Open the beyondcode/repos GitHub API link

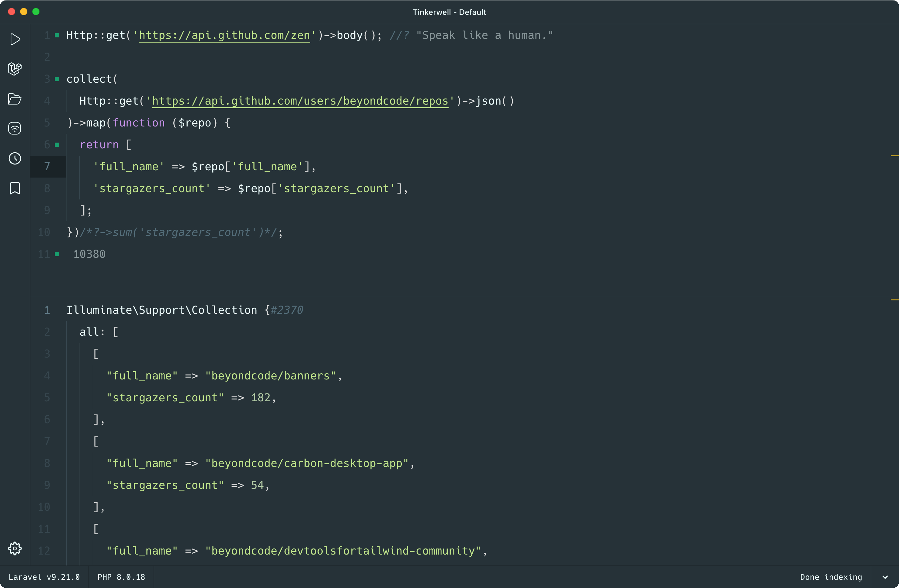pyautogui.click(x=300, y=101)
